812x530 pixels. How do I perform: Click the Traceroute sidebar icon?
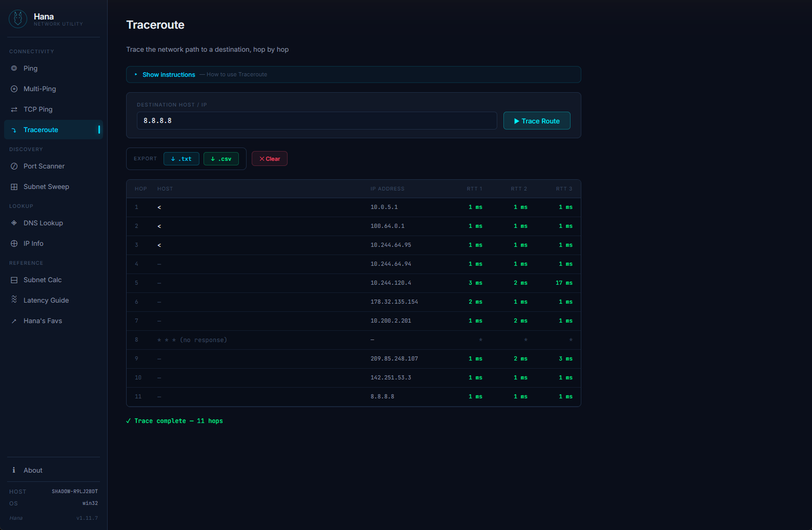(14, 130)
